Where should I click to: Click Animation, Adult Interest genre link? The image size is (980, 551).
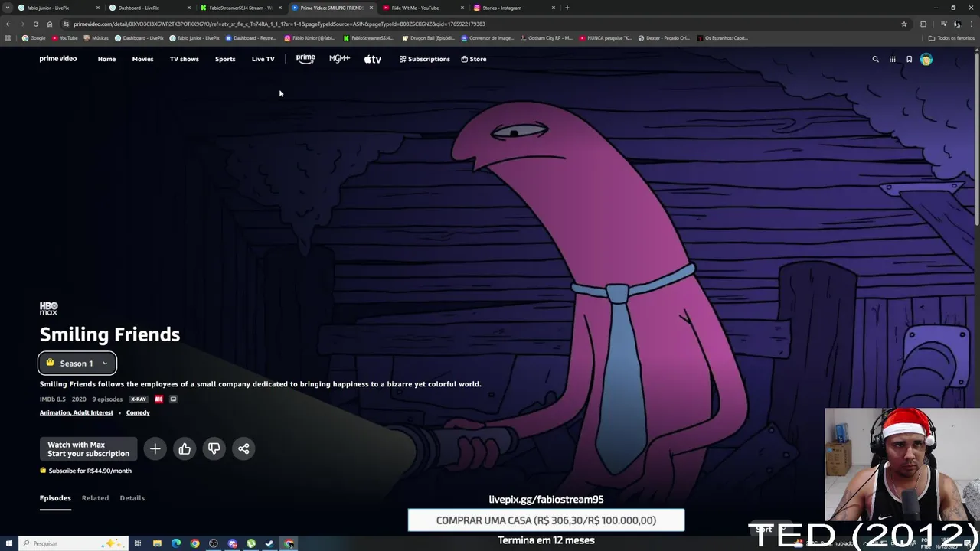77,412
